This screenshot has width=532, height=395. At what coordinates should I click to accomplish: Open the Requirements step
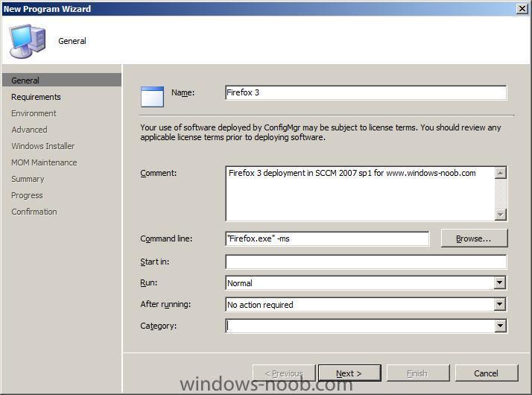tap(36, 97)
